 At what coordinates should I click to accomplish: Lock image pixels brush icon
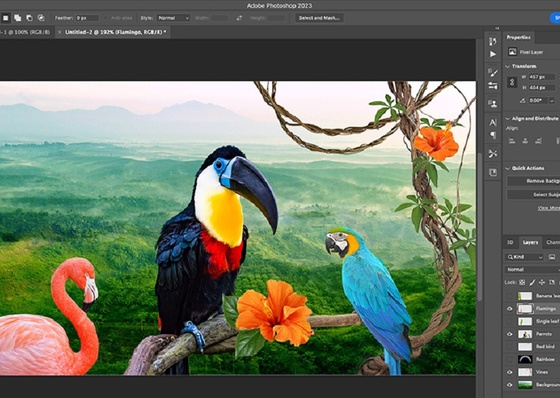[x=532, y=282]
